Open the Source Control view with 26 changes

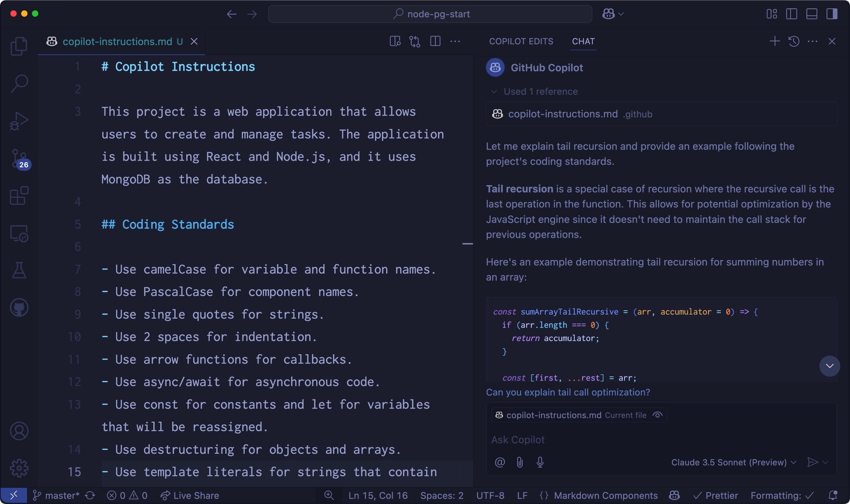click(19, 159)
